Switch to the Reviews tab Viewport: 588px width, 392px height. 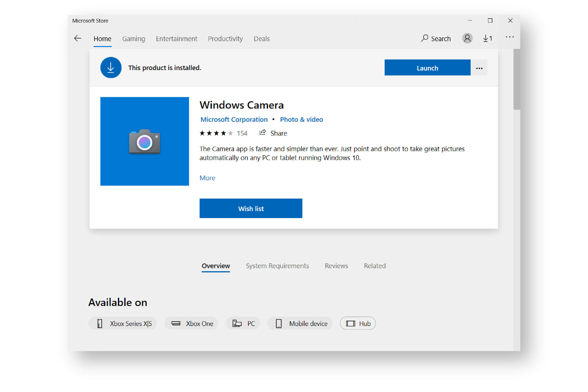pyautogui.click(x=336, y=266)
